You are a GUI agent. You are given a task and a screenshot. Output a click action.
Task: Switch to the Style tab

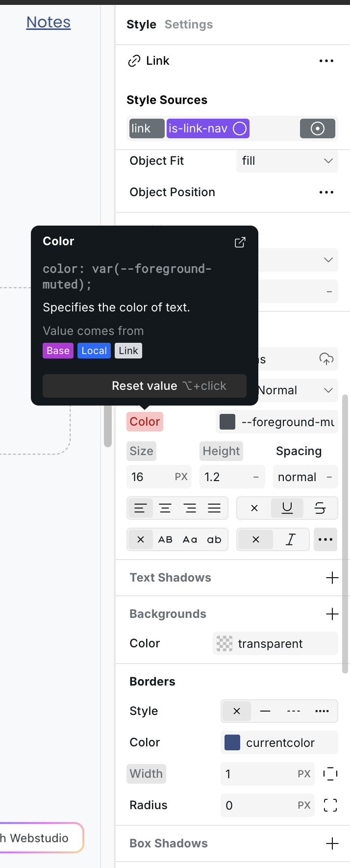[141, 25]
